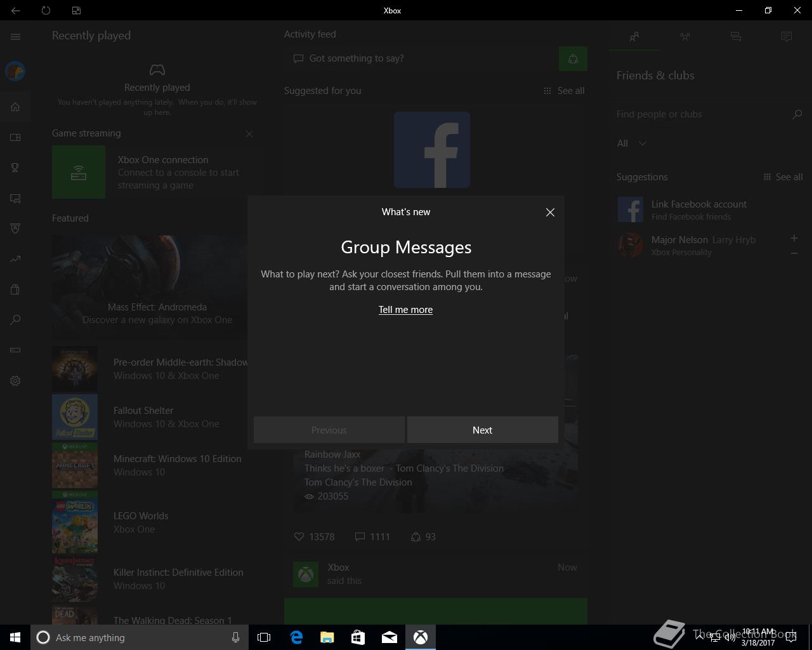Open Settings gear in sidebar
This screenshot has width=812, height=650.
tap(15, 381)
